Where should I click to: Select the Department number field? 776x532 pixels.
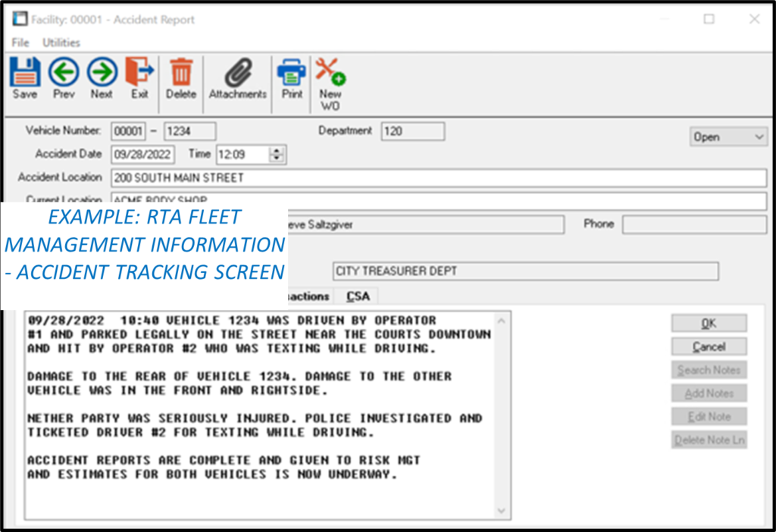(x=411, y=130)
